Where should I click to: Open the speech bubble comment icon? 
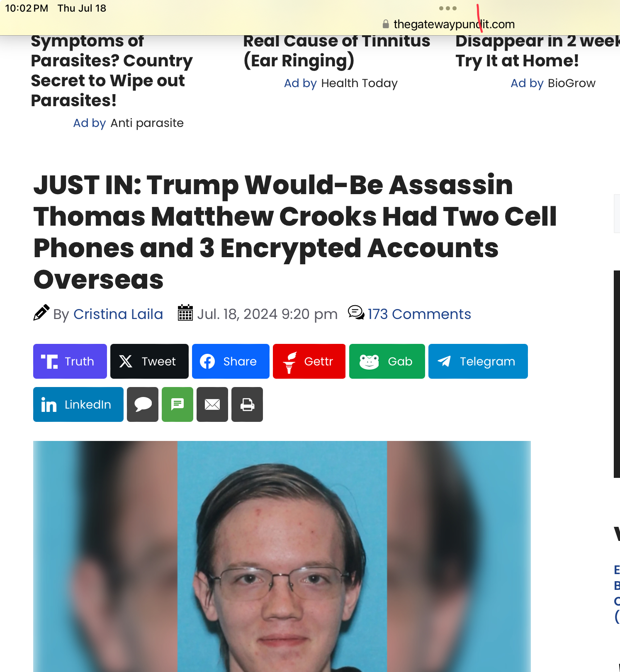pos(143,404)
